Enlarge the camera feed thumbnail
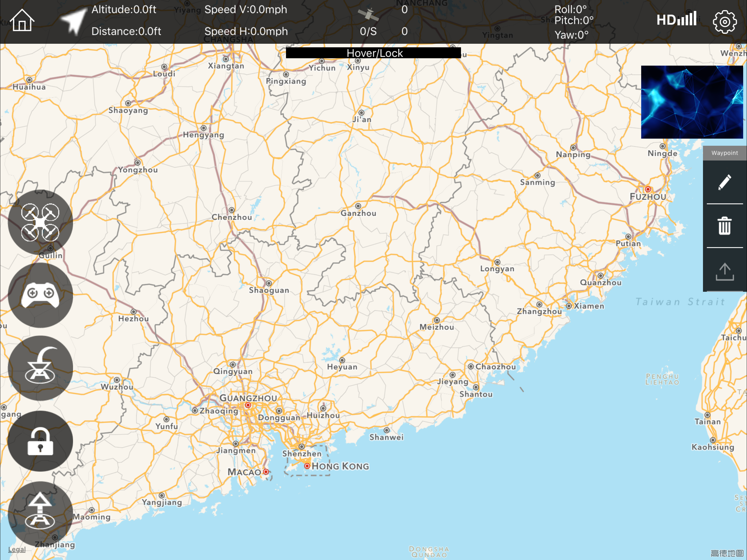 click(692, 102)
